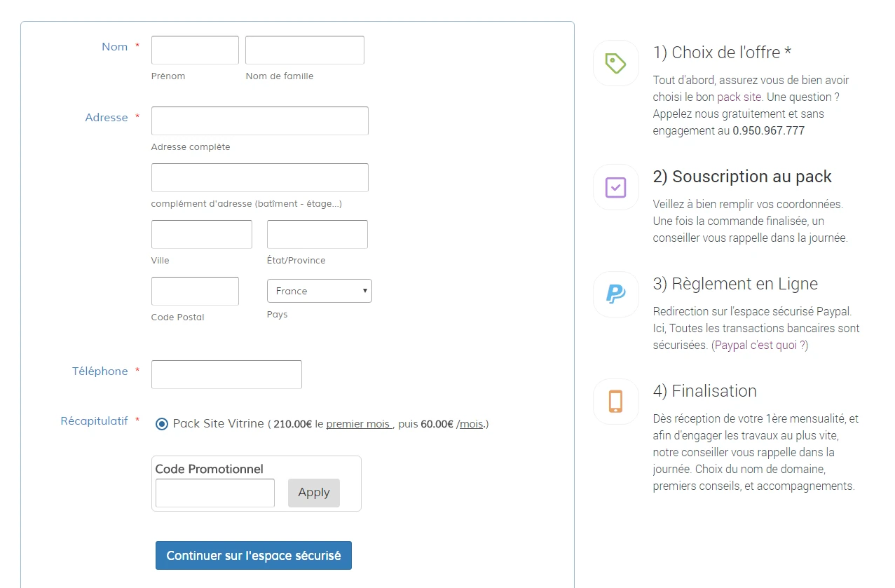Click the Ville input field

click(x=201, y=234)
